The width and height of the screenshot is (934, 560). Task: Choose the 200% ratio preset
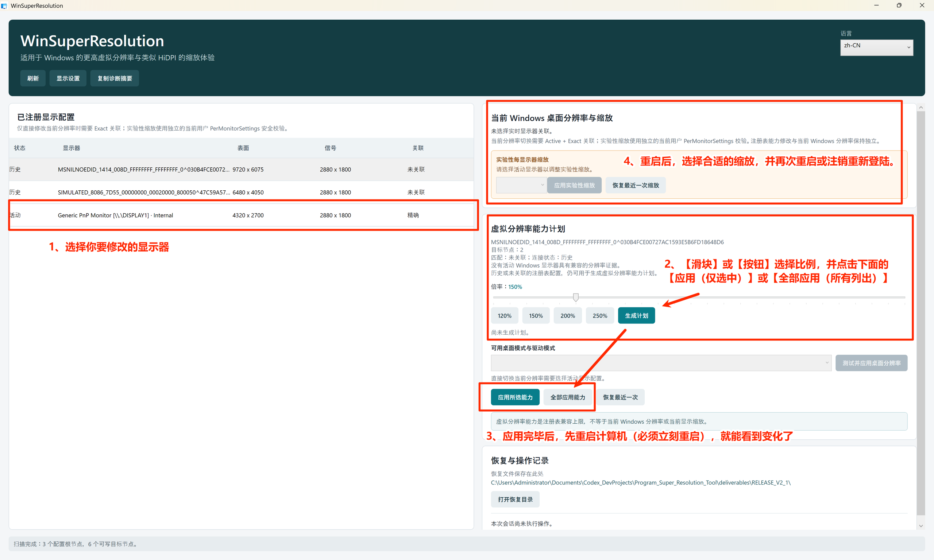(x=567, y=315)
